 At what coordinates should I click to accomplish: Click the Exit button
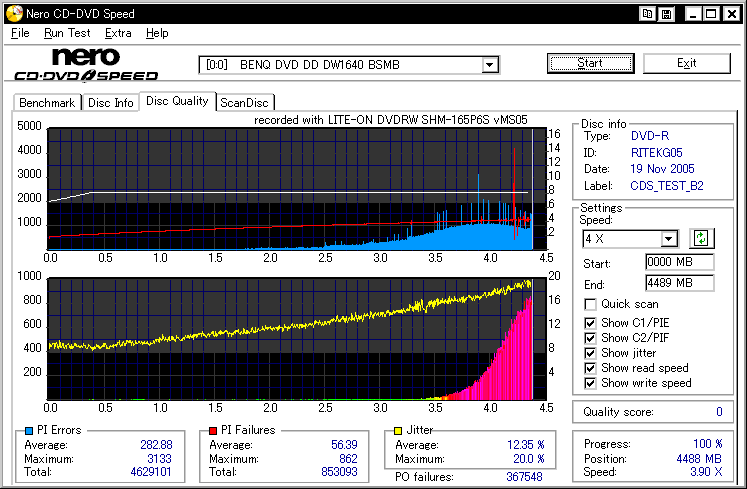(686, 63)
